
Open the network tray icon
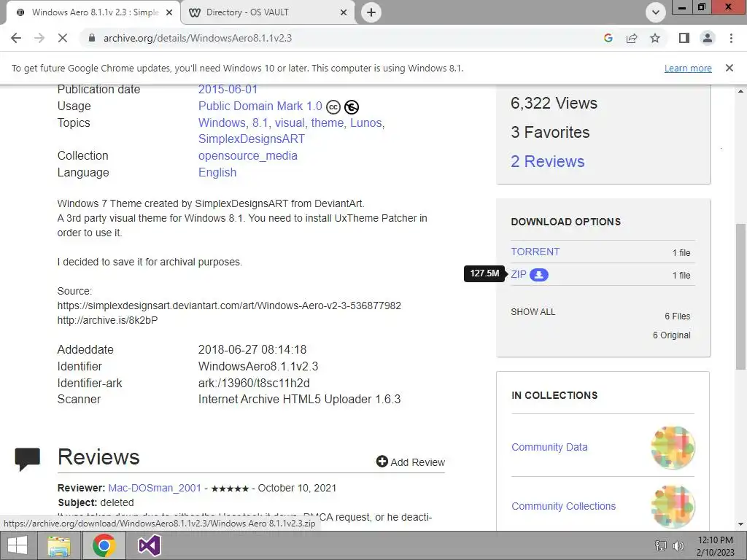point(660,546)
